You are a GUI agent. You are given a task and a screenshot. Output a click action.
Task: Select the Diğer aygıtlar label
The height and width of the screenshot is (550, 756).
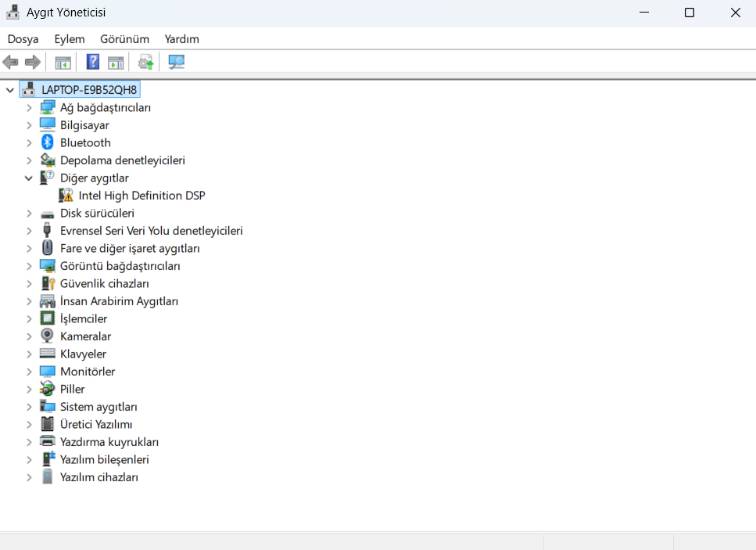(x=95, y=178)
